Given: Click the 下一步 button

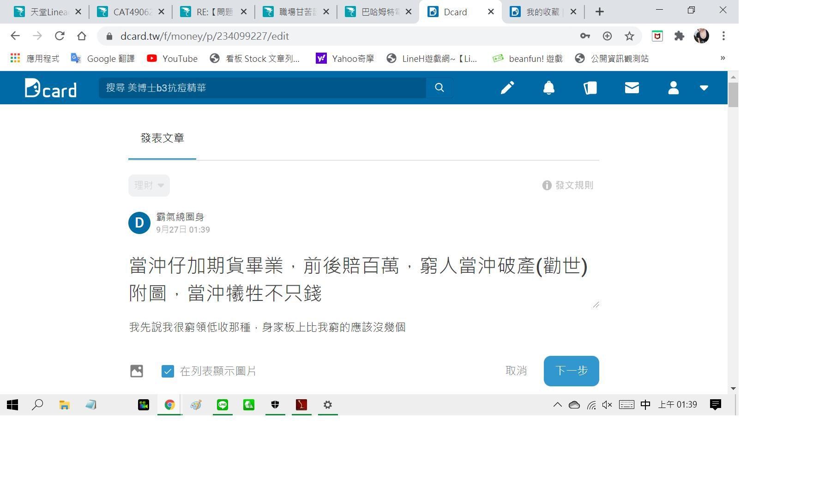Looking at the screenshot, I should 571,371.
